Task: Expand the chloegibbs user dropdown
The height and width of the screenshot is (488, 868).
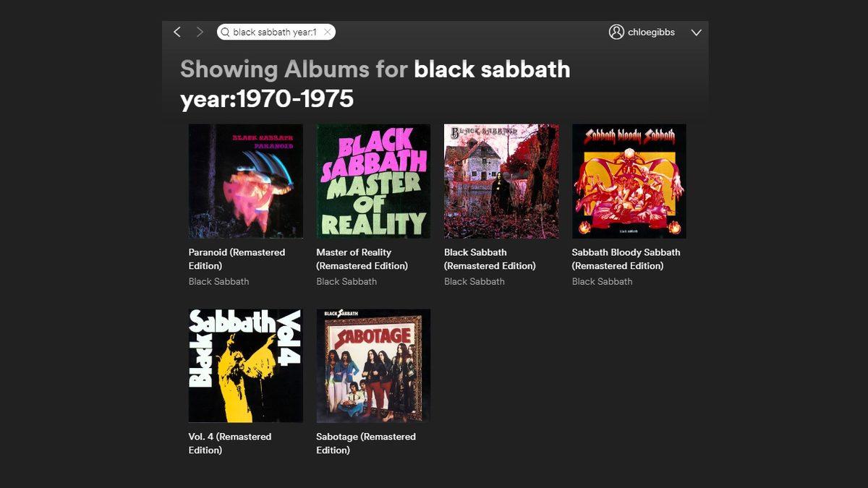Action: [x=696, y=33]
